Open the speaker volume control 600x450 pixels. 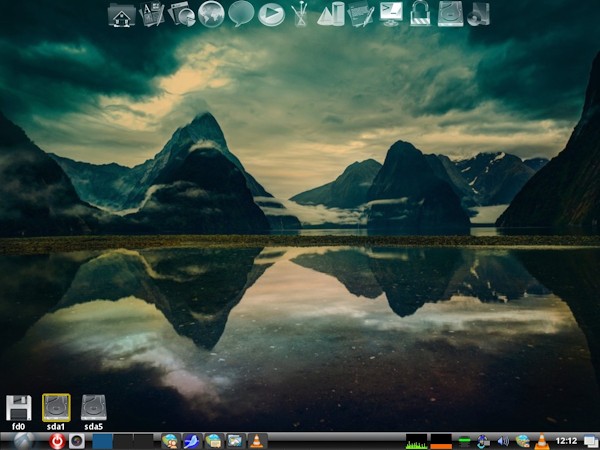(x=503, y=441)
